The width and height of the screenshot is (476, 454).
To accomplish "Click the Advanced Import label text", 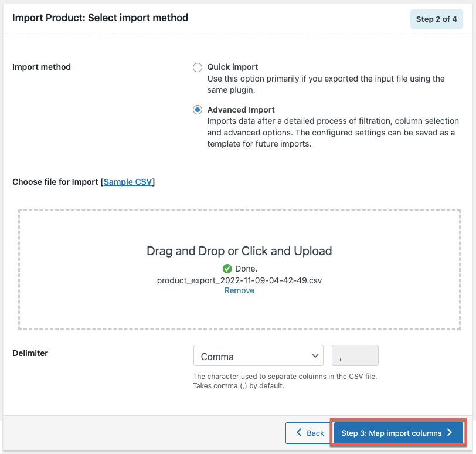I will (241, 110).
